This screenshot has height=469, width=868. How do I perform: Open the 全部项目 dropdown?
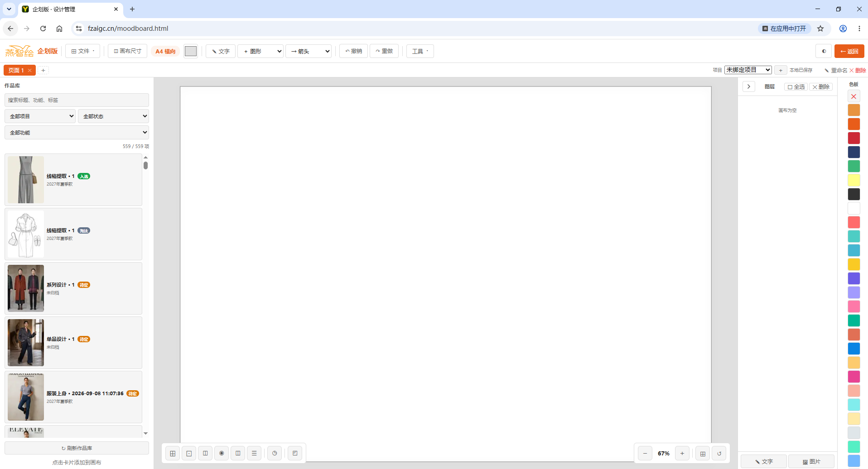coord(40,116)
